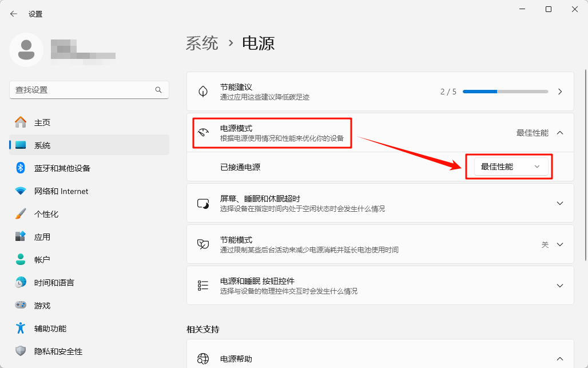
Task: Expand 电源和睡眠 按钮控件 section
Action: 560,286
